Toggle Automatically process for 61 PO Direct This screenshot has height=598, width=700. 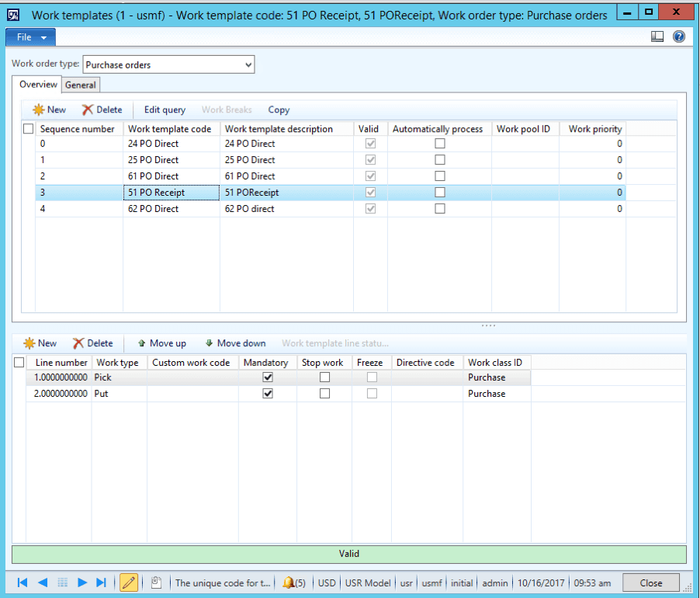coord(440,176)
